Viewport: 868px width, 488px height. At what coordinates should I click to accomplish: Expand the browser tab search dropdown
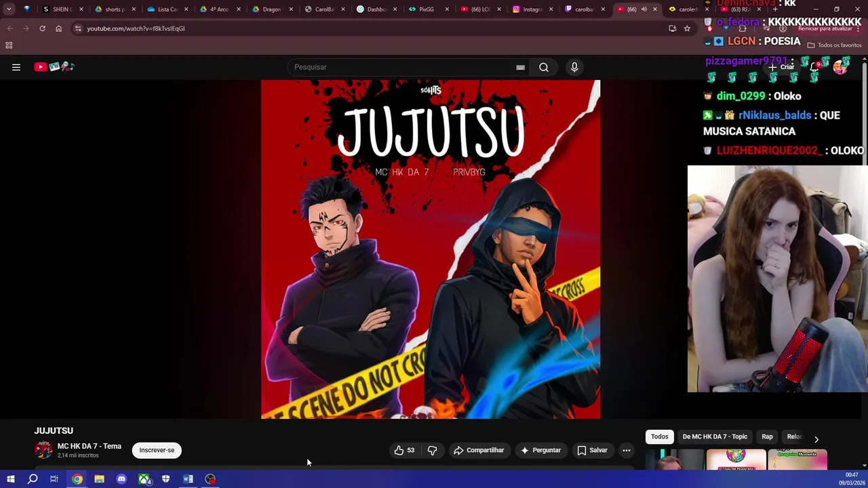coord(9,9)
